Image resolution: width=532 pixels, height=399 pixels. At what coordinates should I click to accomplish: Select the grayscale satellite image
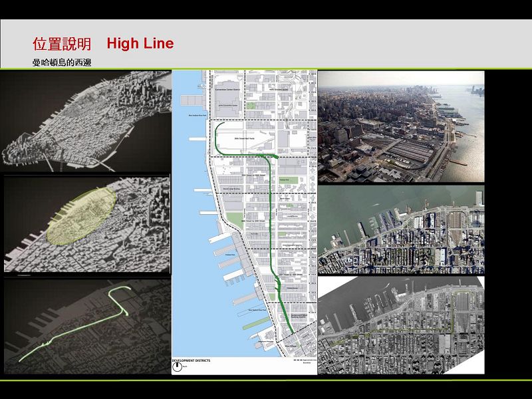(401, 326)
